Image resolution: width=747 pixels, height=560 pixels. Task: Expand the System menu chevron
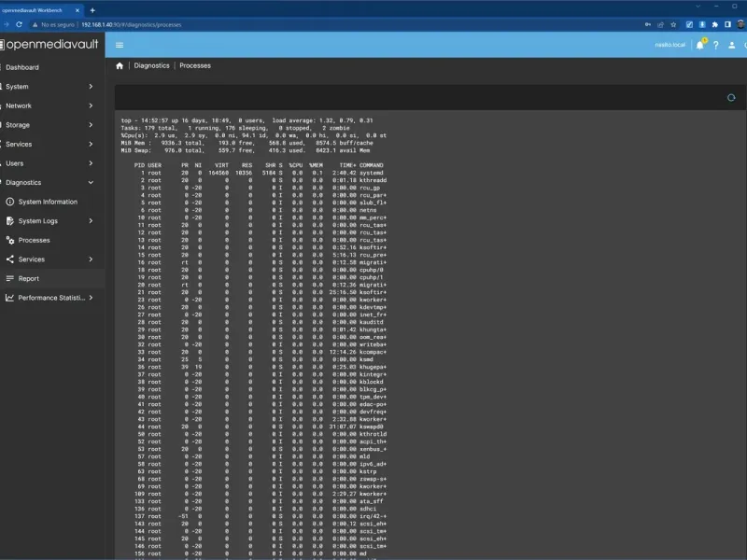click(91, 86)
